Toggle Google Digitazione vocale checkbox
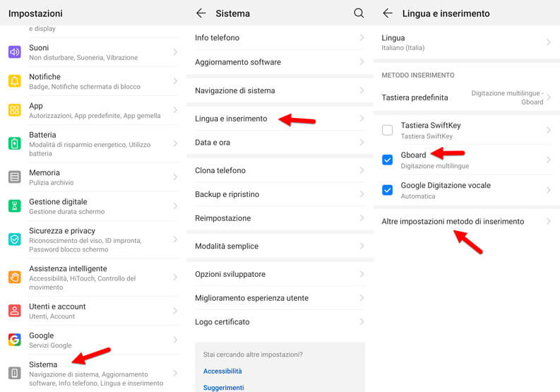The height and width of the screenshot is (392, 560). (387, 190)
